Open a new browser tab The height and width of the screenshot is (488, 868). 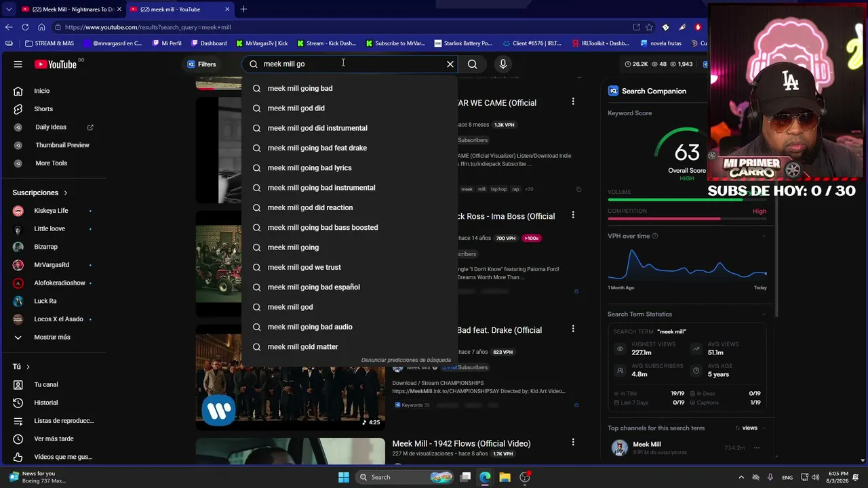(x=243, y=9)
